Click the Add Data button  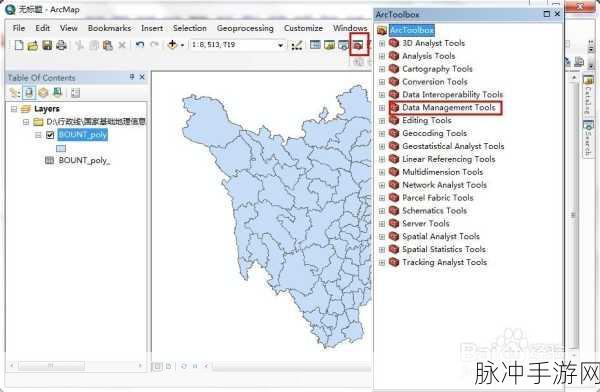tap(172, 45)
